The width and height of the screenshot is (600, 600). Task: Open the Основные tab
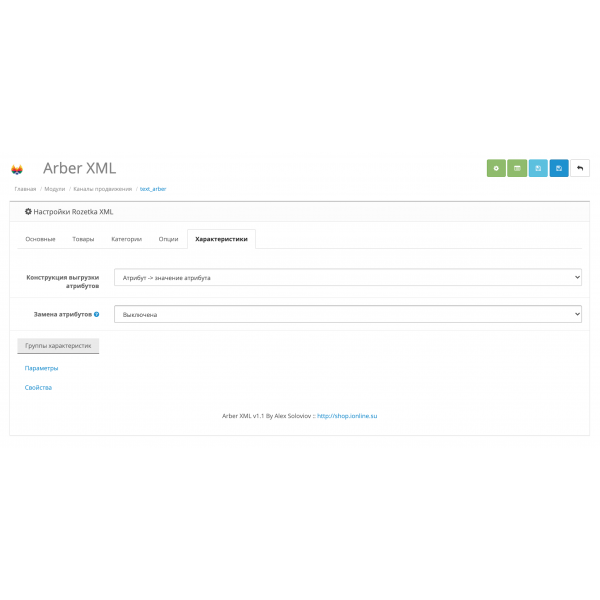point(40,239)
